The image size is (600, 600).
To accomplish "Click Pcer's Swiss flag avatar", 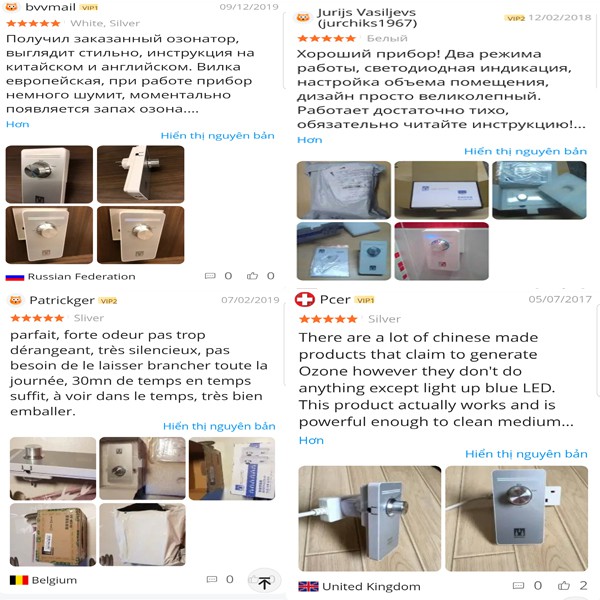I will 305,299.
